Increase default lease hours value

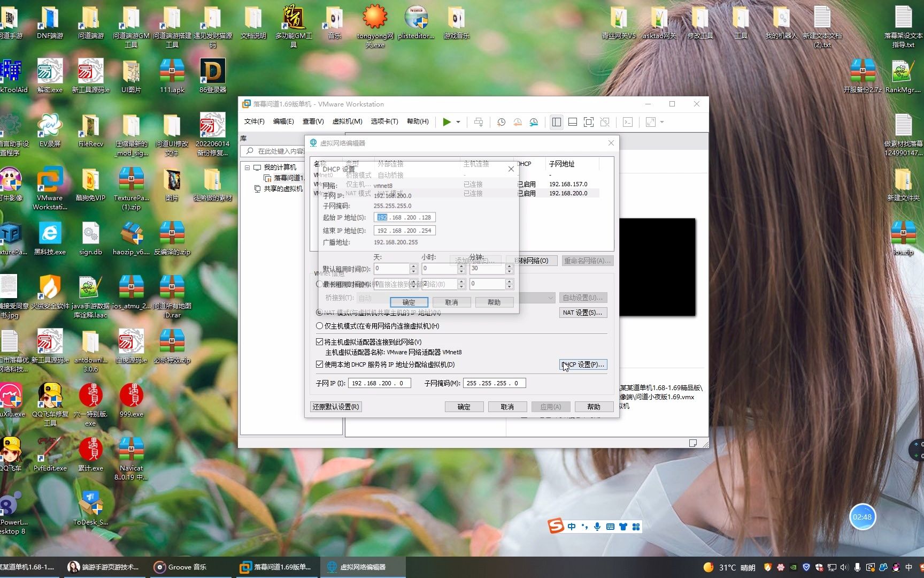click(461, 266)
